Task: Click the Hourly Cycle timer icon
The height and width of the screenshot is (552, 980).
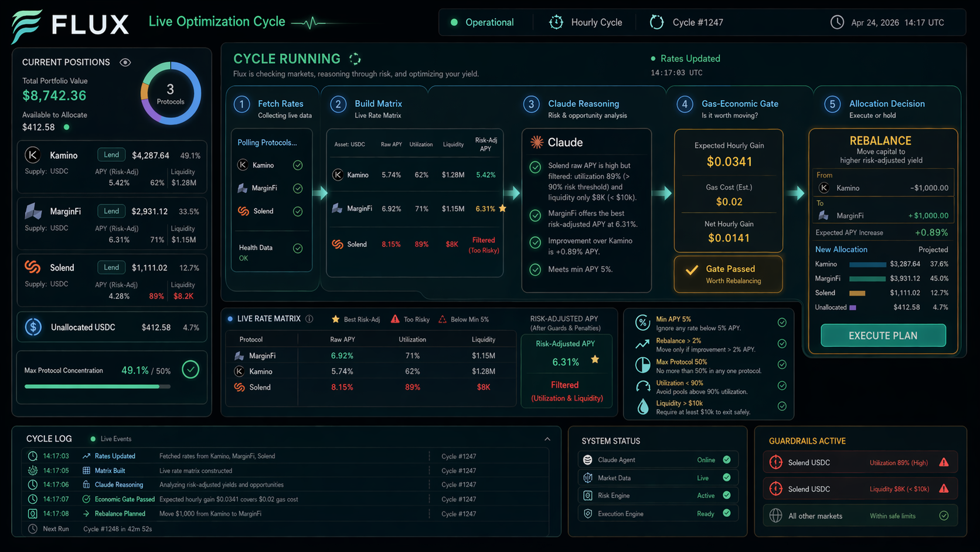Action: 556,22
